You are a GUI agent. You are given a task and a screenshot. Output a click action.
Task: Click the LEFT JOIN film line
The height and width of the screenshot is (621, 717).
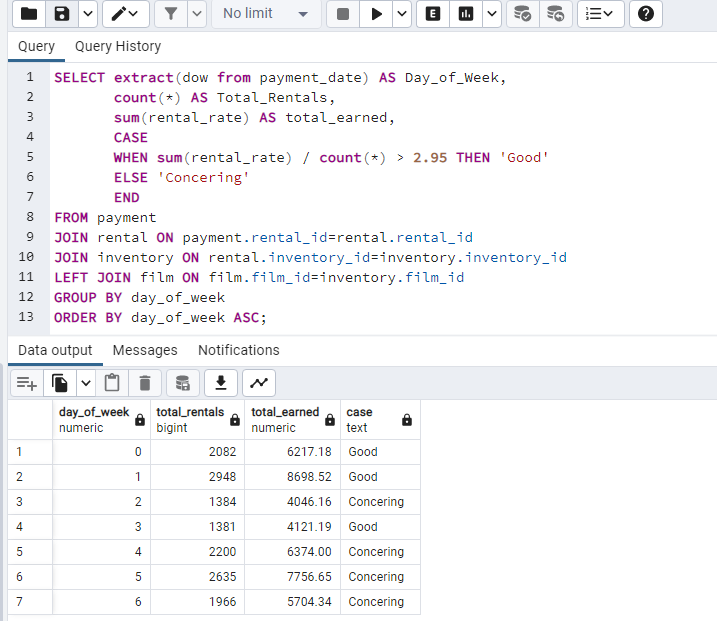click(259, 278)
